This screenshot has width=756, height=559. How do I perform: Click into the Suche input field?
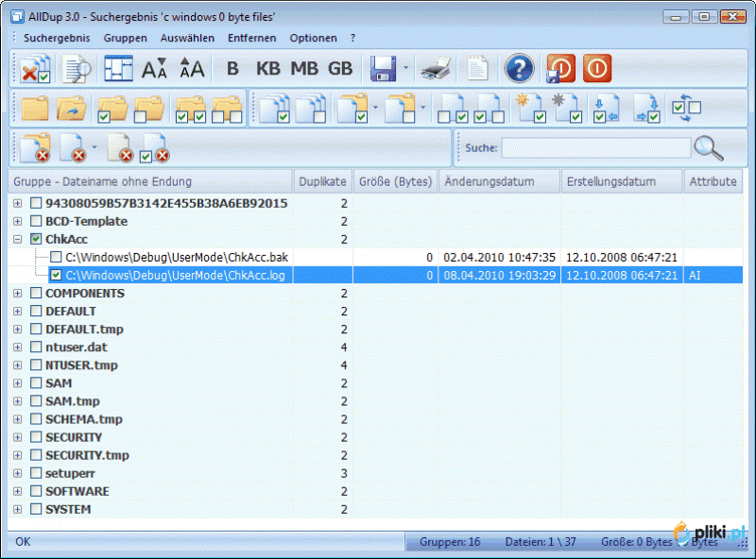pos(596,148)
